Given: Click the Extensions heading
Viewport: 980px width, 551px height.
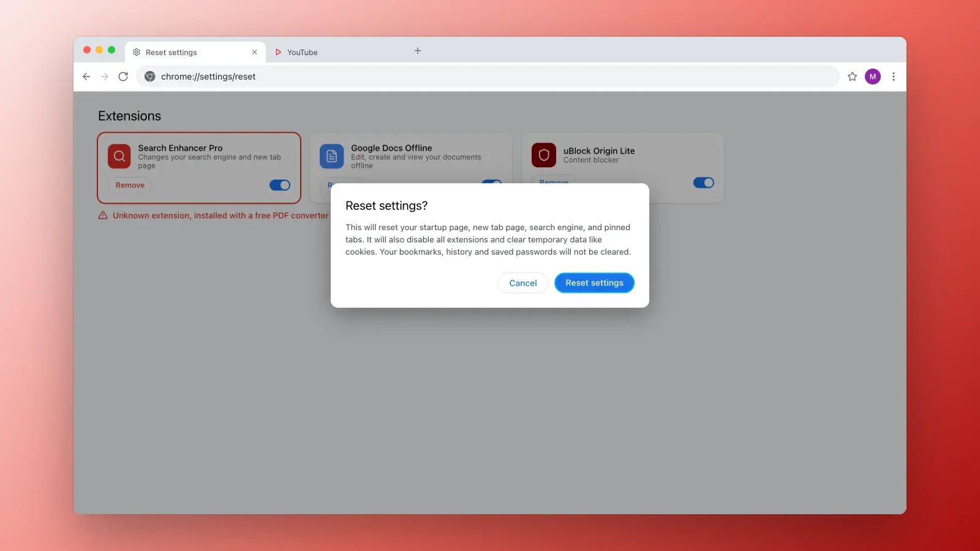Looking at the screenshot, I should [129, 116].
